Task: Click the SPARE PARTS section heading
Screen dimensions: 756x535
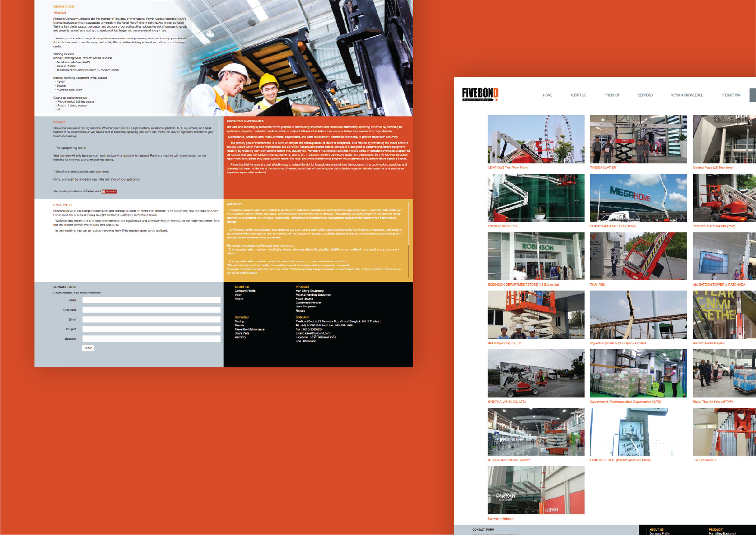Action: point(62,205)
